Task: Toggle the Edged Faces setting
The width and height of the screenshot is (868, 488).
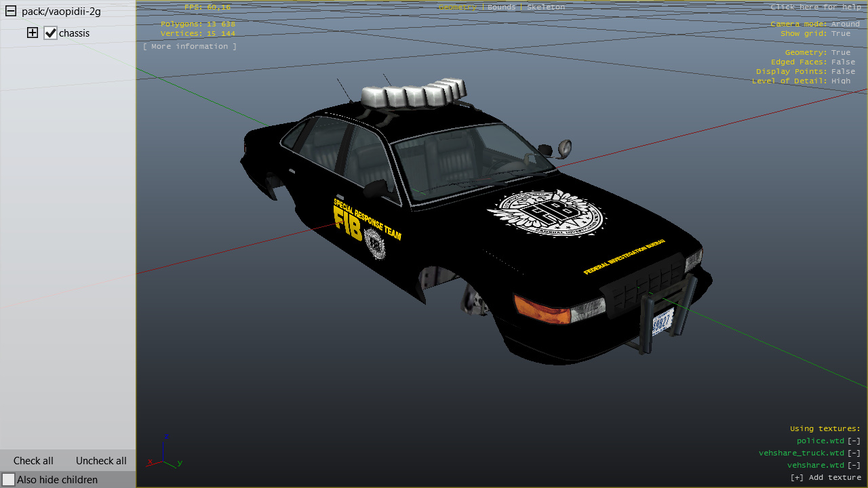Action: pos(843,62)
